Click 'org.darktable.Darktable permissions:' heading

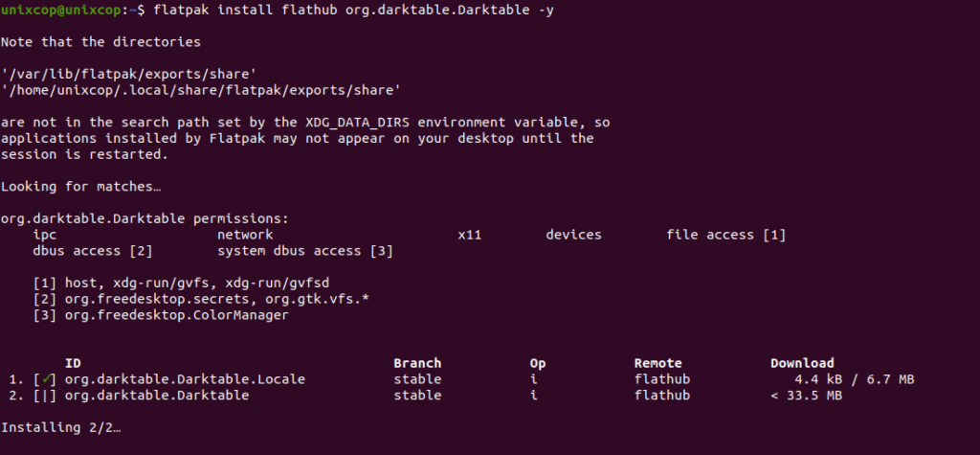[x=145, y=219]
